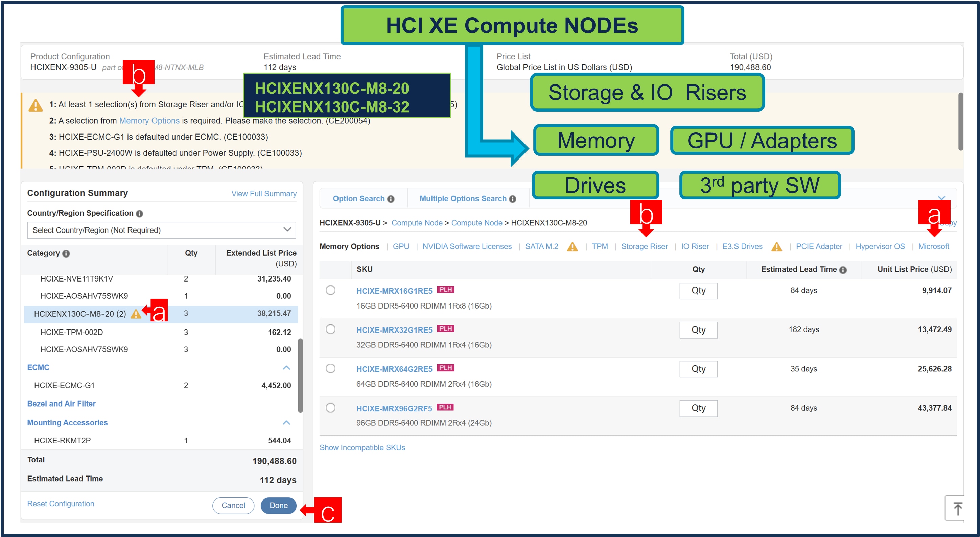
Task: Open the Select Country/Region dropdown
Action: point(161,230)
